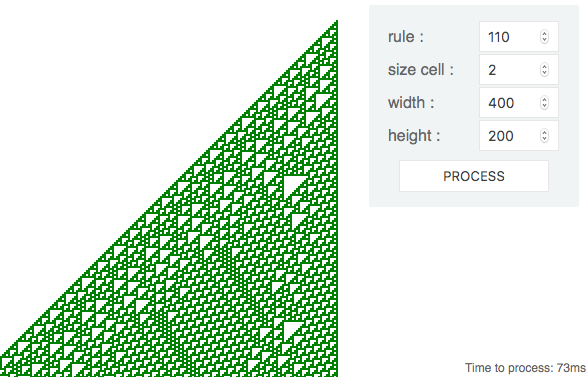The image size is (587, 377).
Task: Click the "width :" label
Action: point(411,103)
